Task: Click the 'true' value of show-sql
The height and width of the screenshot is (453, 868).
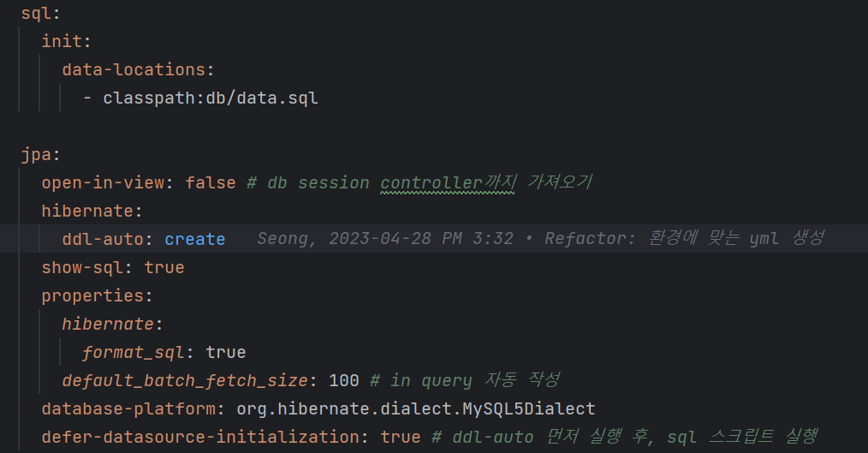Action: (163, 267)
